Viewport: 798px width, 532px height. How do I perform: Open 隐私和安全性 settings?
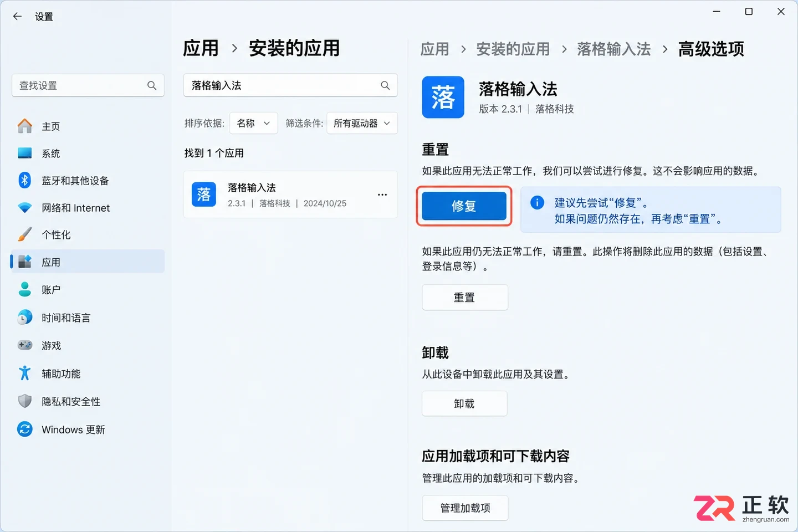(x=88, y=402)
